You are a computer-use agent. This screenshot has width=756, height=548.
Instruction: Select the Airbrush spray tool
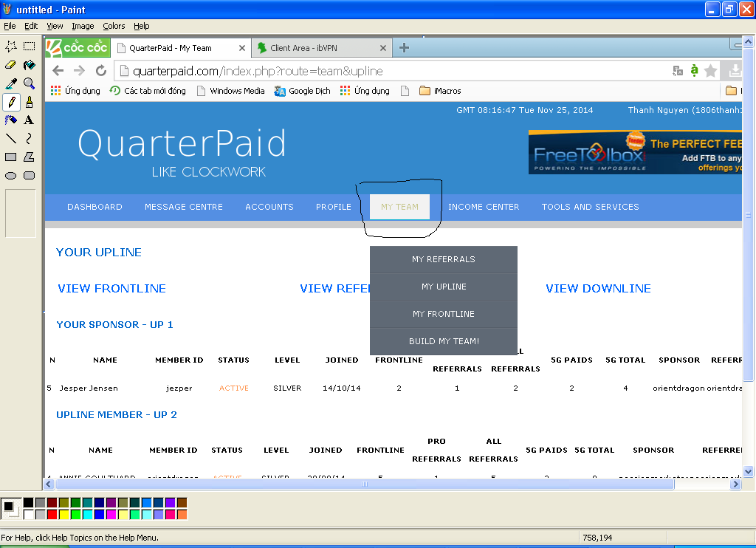(10, 120)
